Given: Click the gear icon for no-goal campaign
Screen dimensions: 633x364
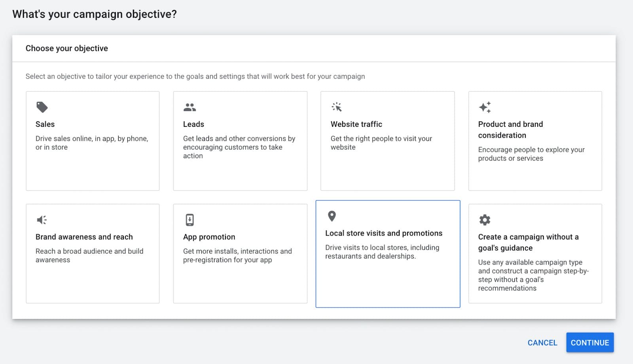Looking at the screenshot, I should point(485,220).
